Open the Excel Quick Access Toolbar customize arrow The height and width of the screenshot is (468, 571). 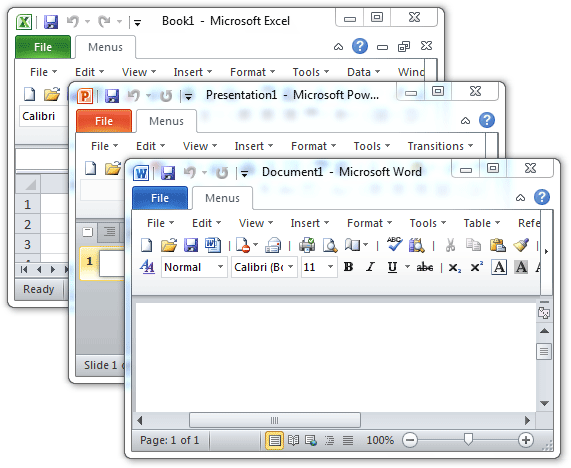[137, 23]
